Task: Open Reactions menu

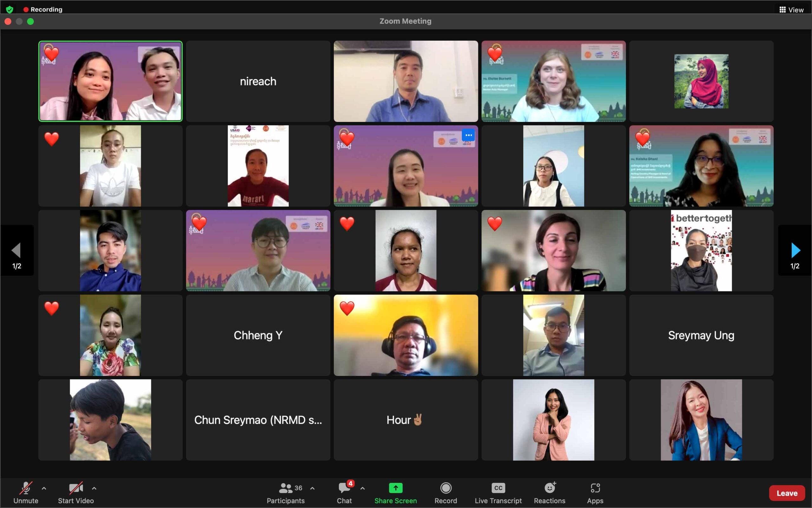Action: coord(550,492)
